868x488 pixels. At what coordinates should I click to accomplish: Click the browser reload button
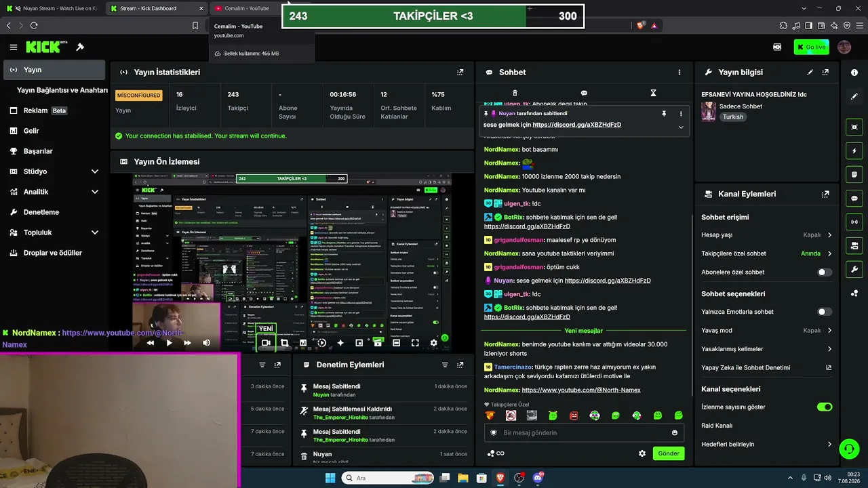(34, 25)
